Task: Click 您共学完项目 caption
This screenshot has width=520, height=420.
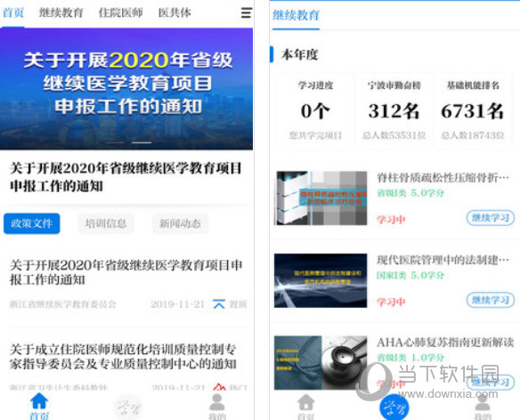Action: (315, 135)
